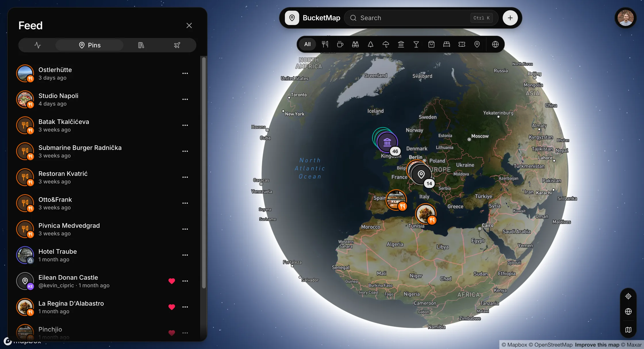Toggle heart on Eilean Donan Castle
644x349 pixels.
tap(172, 281)
